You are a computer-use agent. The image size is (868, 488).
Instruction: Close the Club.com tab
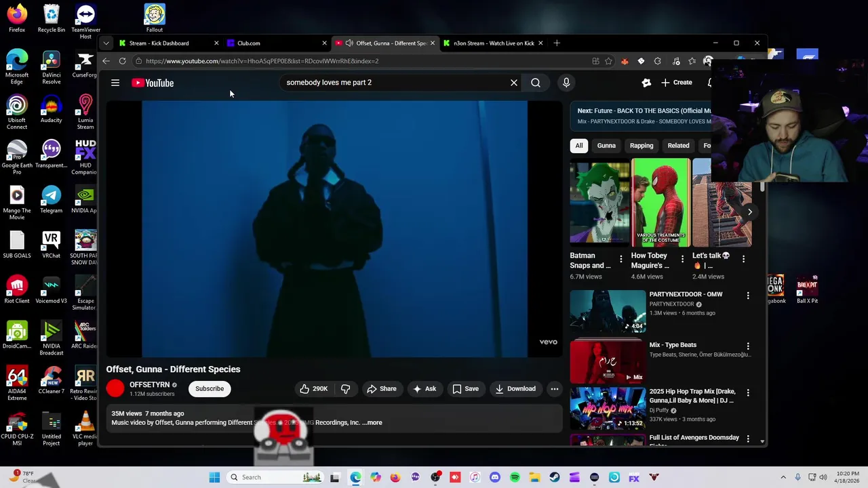(324, 43)
